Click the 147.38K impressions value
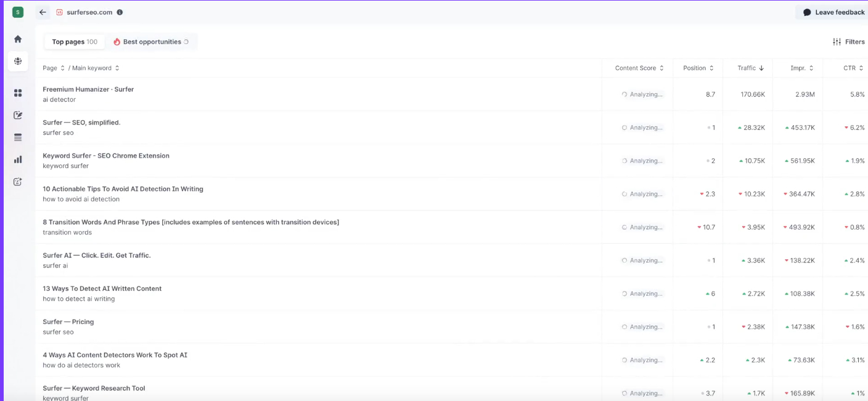This screenshot has width=868, height=401. tap(803, 328)
